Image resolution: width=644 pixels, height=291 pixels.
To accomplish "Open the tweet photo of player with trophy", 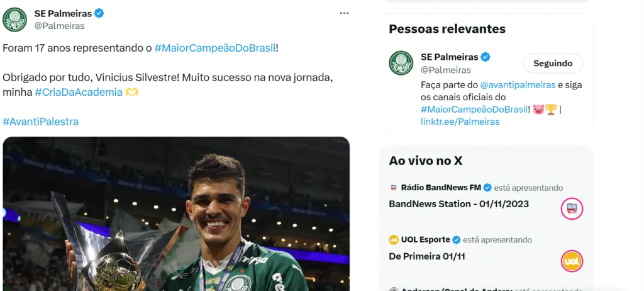I will pyautogui.click(x=176, y=214).
